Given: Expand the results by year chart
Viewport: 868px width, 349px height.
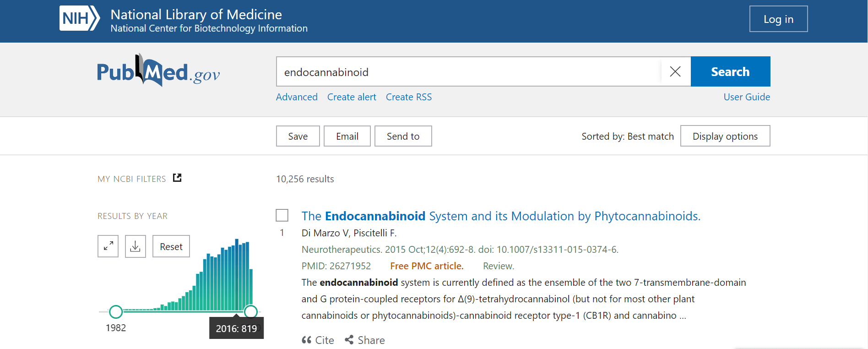Looking at the screenshot, I should pos(108,246).
